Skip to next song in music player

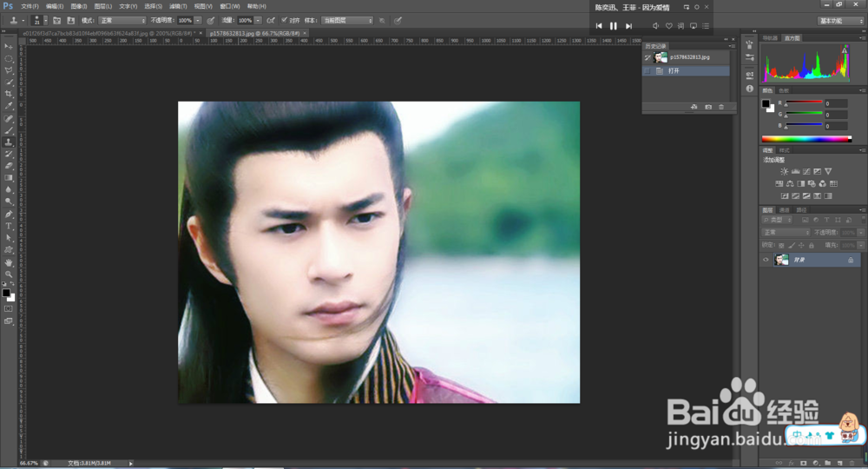coord(628,26)
